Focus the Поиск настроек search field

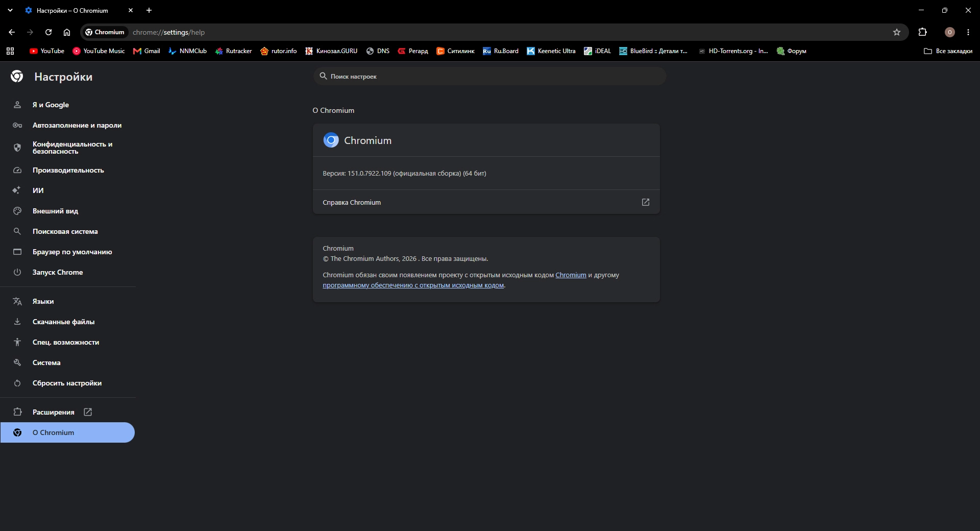489,76
